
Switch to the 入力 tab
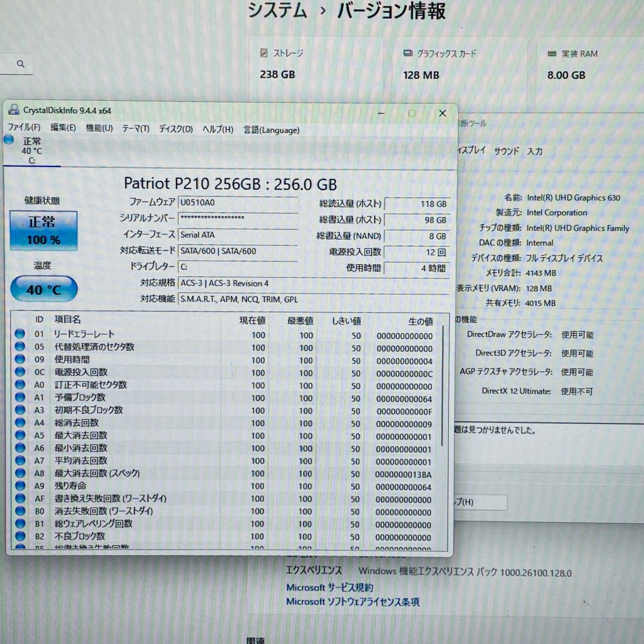click(x=535, y=152)
